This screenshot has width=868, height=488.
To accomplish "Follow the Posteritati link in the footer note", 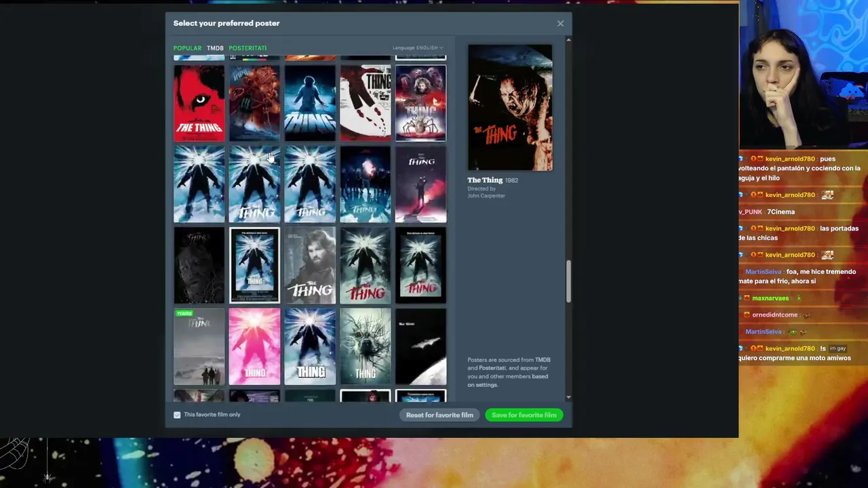I will click(x=493, y=368).
